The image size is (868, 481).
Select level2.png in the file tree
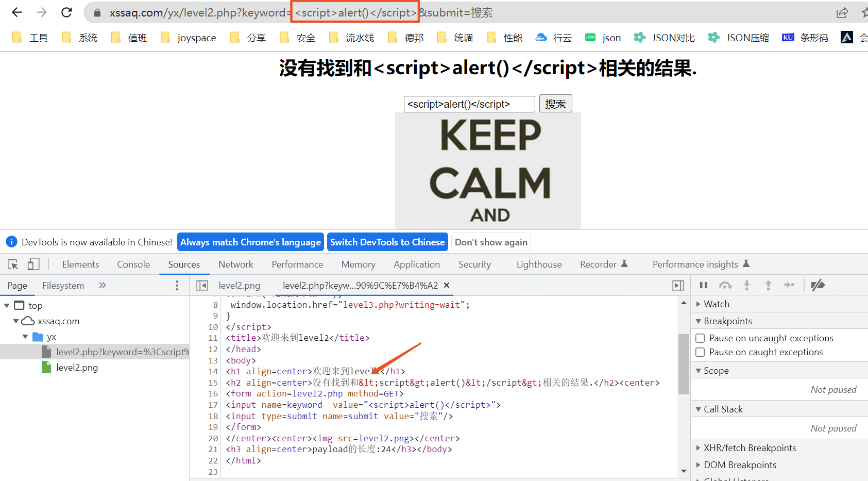click(x=77, y=368)
